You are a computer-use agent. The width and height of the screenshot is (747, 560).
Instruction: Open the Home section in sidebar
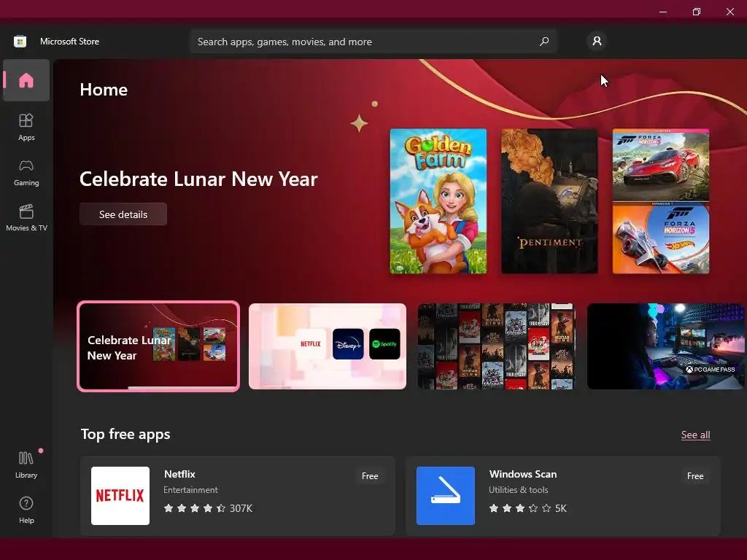pyautogui.click(x=26, y=80)
